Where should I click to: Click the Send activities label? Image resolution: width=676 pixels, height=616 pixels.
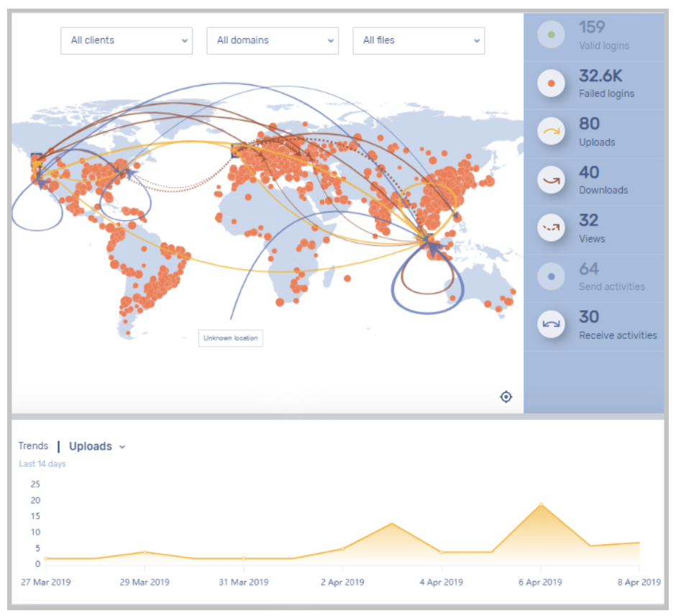point(612,287)
